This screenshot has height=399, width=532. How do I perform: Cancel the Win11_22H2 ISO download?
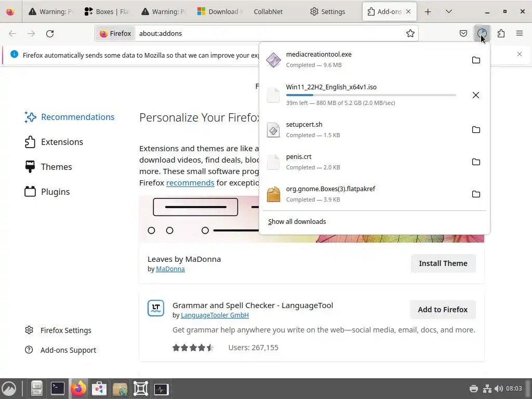click(476, 95)
